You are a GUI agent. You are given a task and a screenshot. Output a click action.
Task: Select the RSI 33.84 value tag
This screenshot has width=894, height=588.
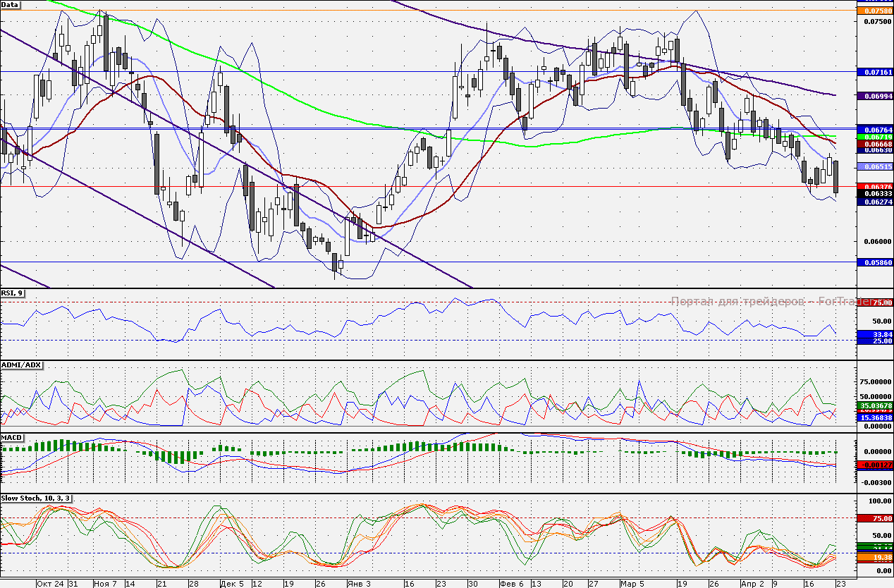click(874, 334)
